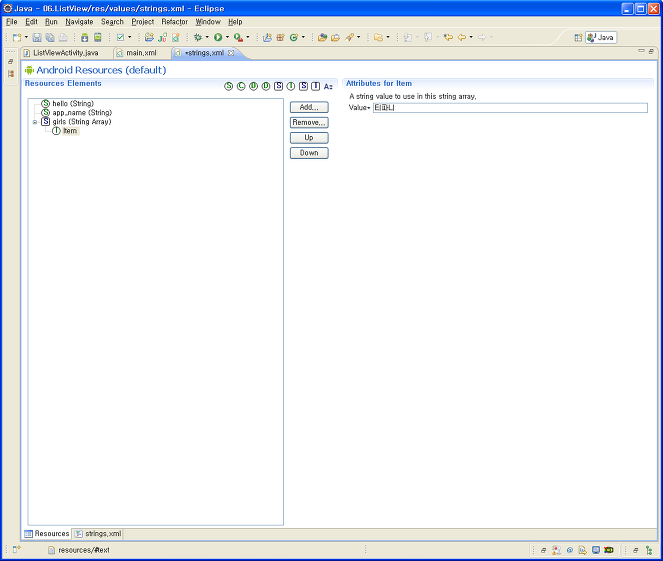This screenshot has width=663, height=561.
Task: Click the green Run button icon
Action: [218, 38]
